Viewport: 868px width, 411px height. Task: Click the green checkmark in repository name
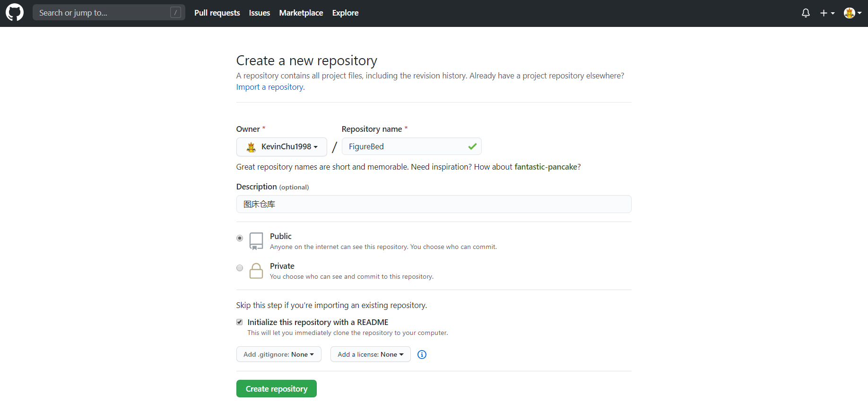pyautogui.click(x=472, y=146)
